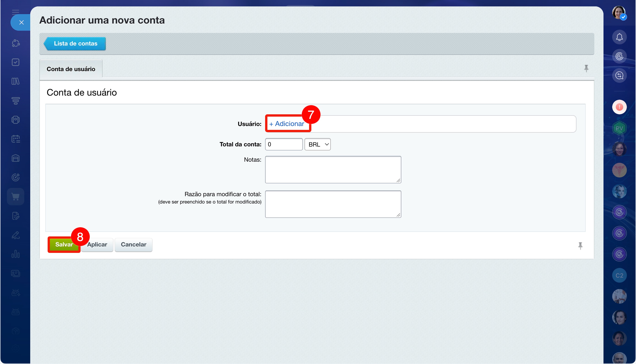Open the calendar icon in the sidebar

pos(16,139)
